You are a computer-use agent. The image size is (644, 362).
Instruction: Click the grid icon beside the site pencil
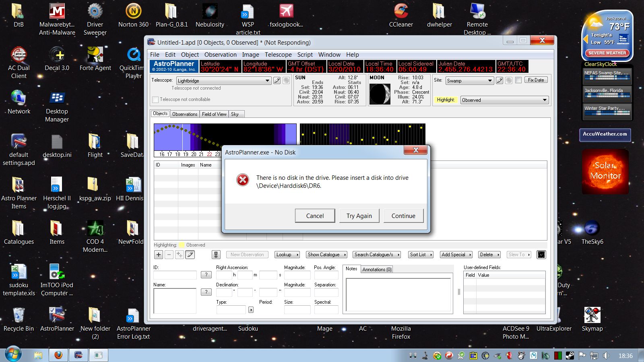coord(509,80)
